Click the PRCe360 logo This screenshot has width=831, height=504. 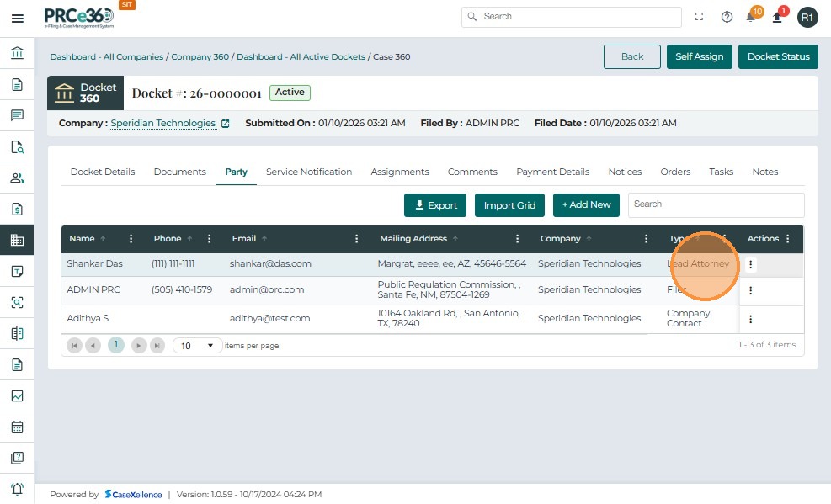[78, 18]
